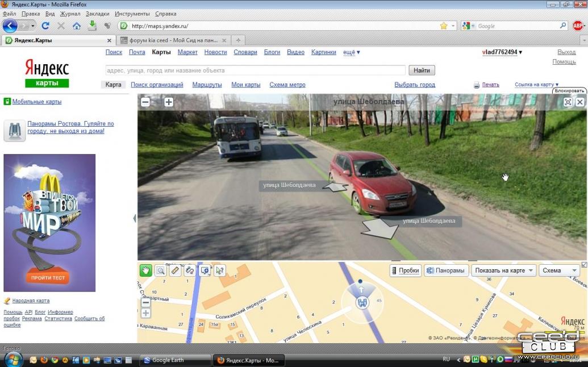Viewport: 588px width, 367px height.
Task: Open Поиск организаций tab link
Action: point(157,85)
